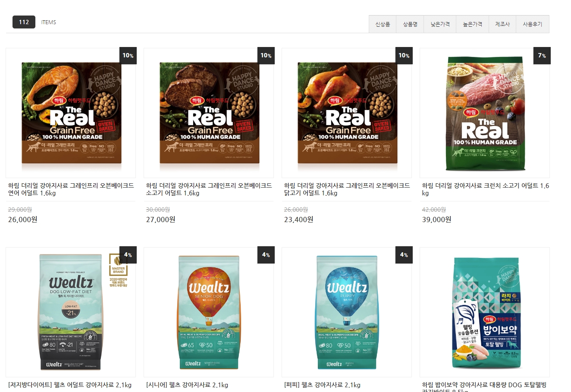
Task: Click the struck-through price 29,000원
Action: coord(20,210)
